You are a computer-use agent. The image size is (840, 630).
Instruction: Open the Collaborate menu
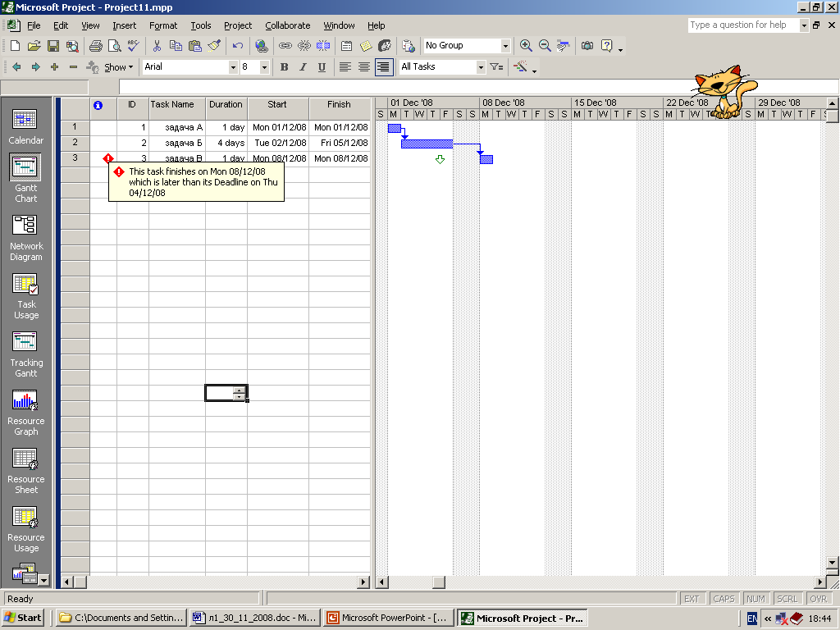coord(288,25)
